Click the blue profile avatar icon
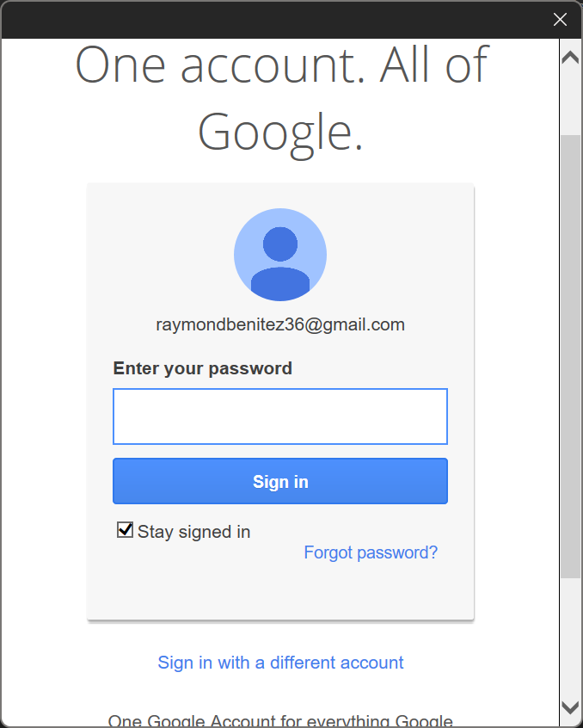 [x=280, y=255]
